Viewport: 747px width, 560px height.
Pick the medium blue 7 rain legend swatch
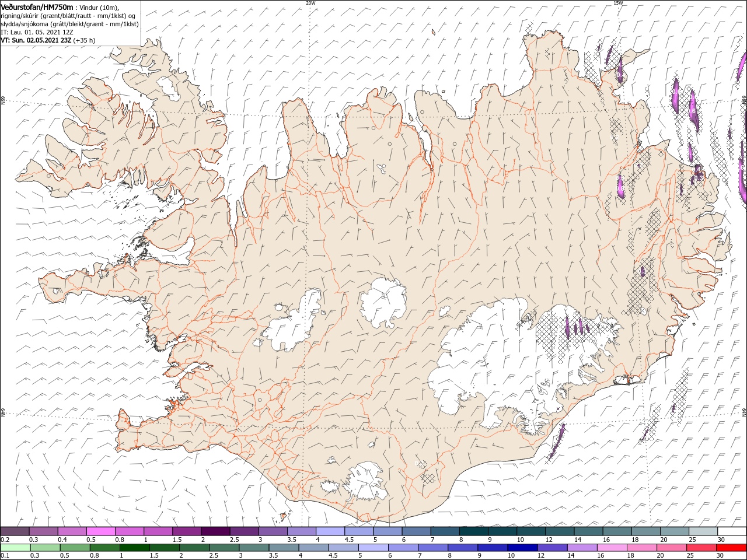[x=432, y=548]
